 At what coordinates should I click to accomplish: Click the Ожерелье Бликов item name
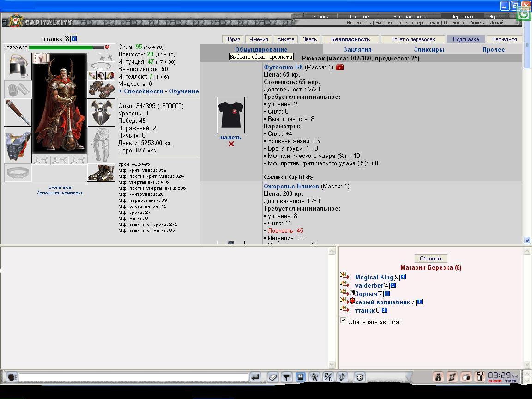(291, 186)
